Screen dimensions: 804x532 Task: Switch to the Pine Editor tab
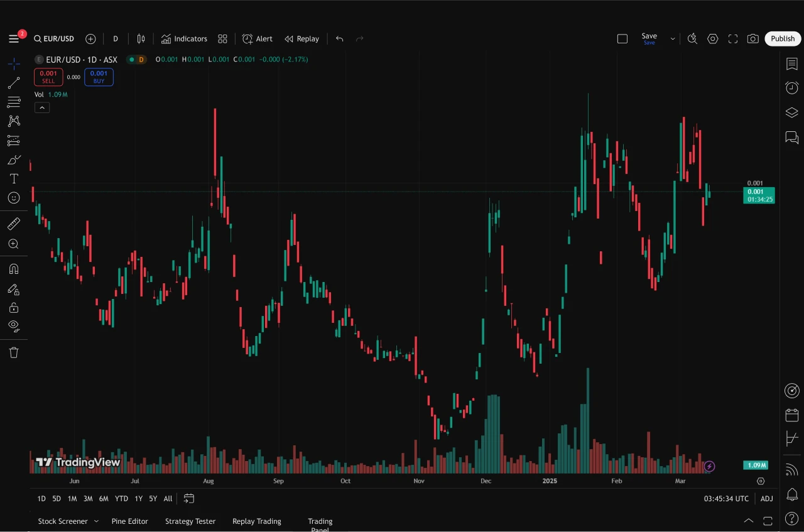tap(129, 521)
